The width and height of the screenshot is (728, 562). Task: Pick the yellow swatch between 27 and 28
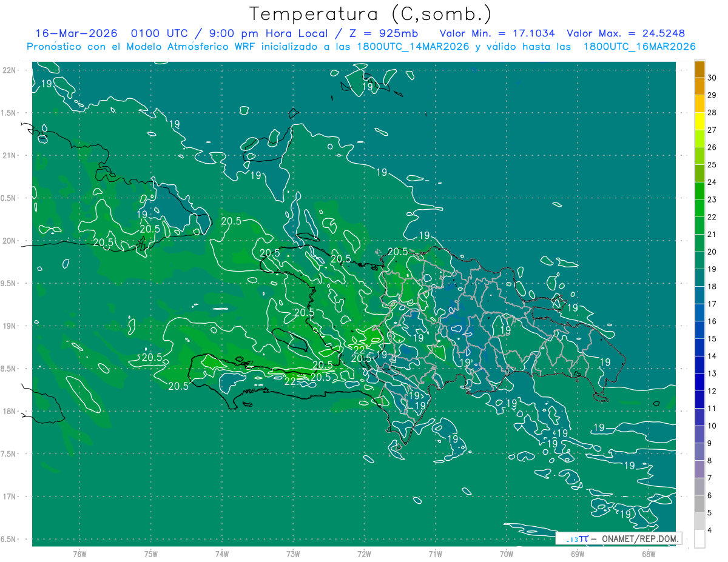tap(699, 121)
